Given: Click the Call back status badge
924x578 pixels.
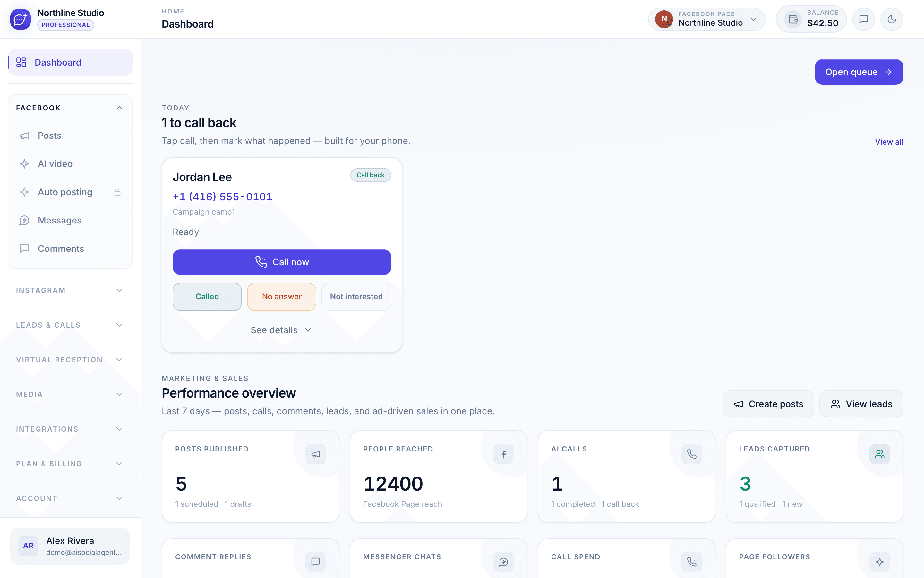Looking at the screenshot, I should tap(370, 175).
